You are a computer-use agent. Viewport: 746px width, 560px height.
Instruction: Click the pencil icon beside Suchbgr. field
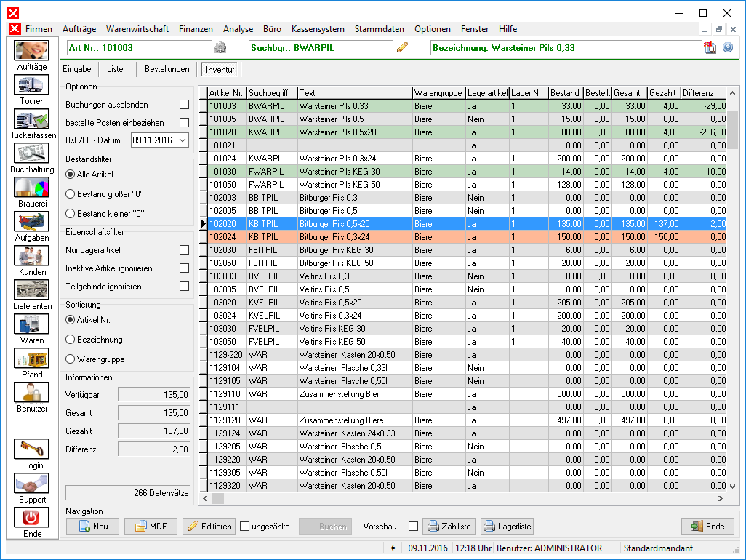[403, 48]
